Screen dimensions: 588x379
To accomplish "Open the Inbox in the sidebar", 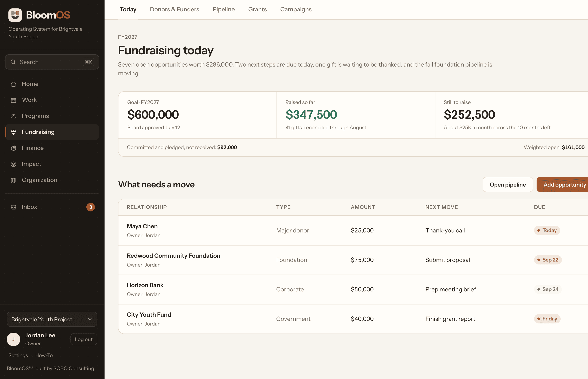I will [52, 207].
